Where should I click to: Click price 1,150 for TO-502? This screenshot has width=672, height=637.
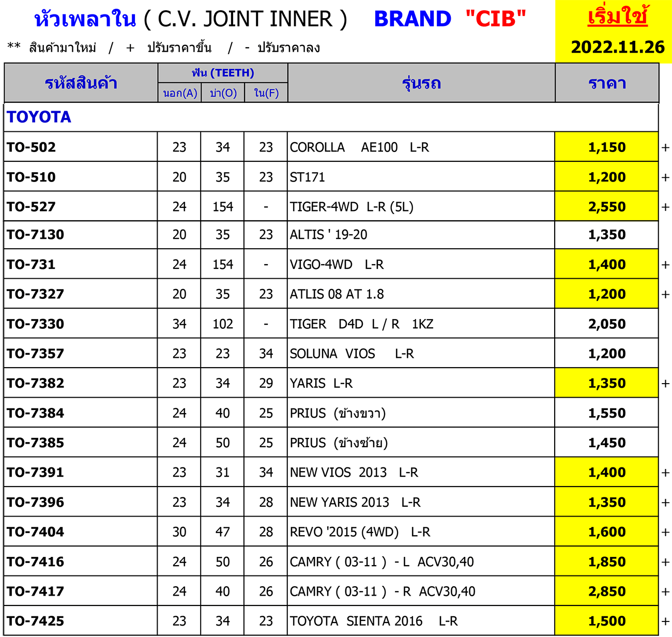(607, 147)
